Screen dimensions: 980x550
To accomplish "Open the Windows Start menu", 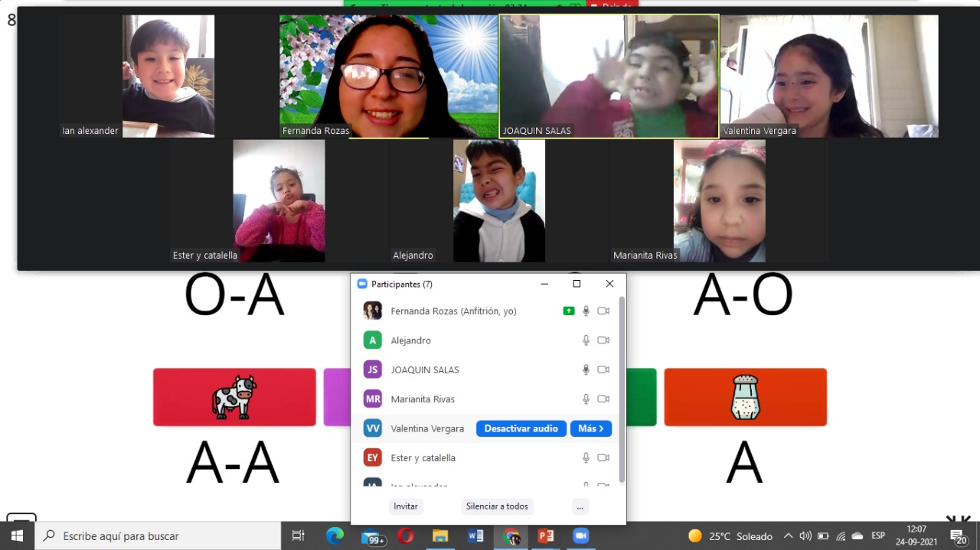I will [17, 536].
